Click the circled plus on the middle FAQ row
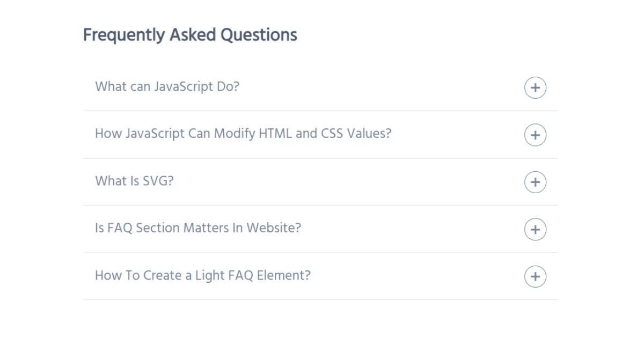The image size is (644, 337). point(535,182)
